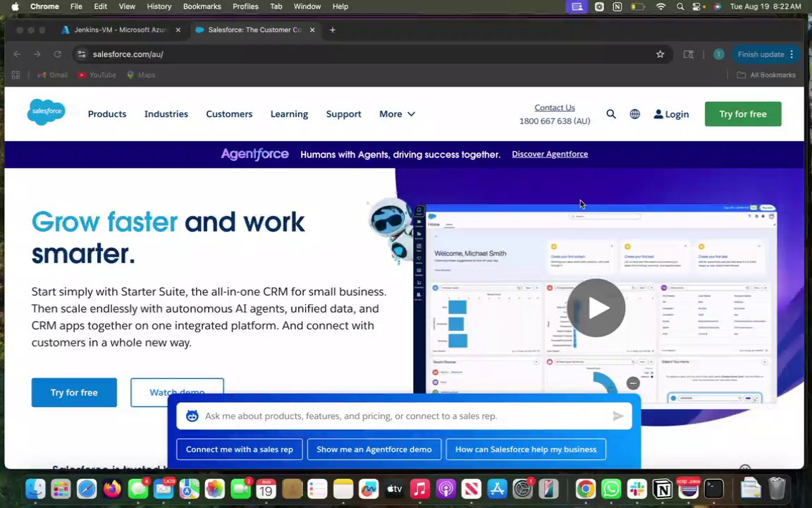Click the Login link

click(x=671, y=114)
